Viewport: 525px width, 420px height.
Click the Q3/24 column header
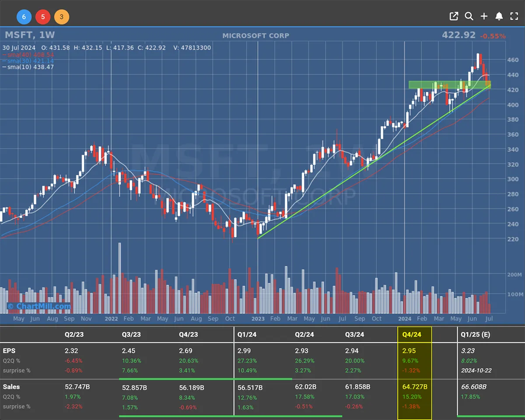[355, 335]
